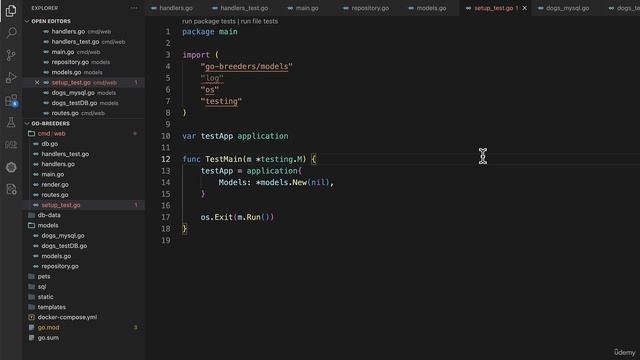Screen dimensions: 640x360
Task: Click line number 19 in gutter
Action: pos(166,240)
